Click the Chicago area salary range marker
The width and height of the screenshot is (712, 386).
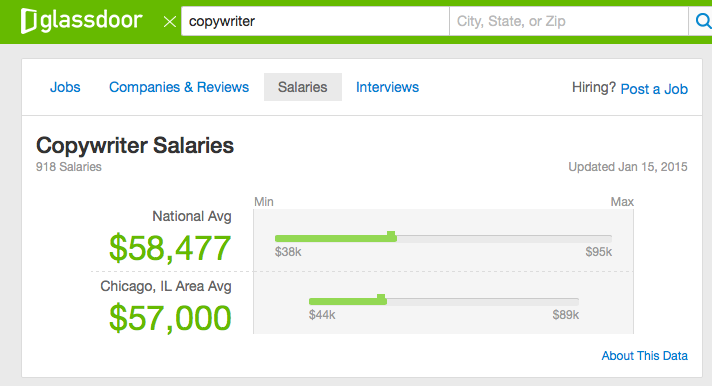[x=381, y=299]
